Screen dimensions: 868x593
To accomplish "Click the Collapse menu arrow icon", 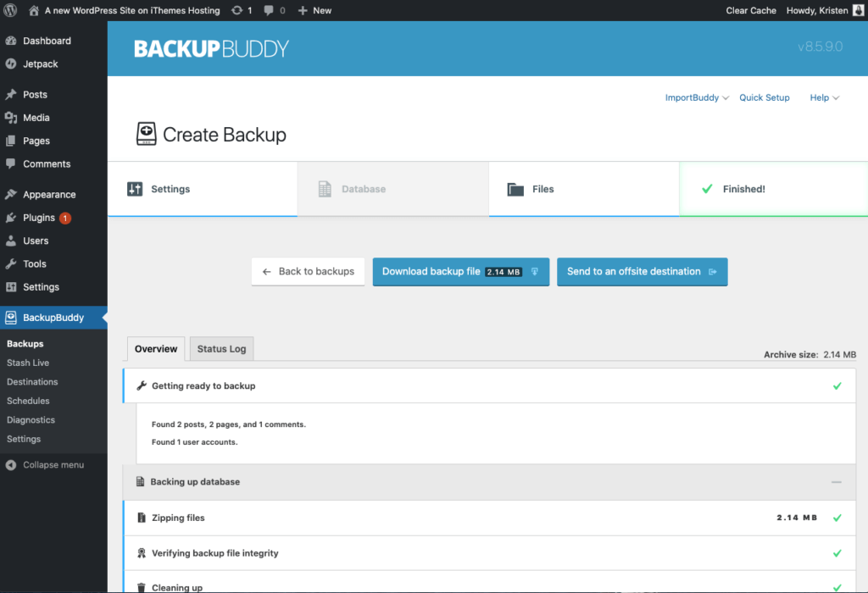I will [x=11, y=465].
